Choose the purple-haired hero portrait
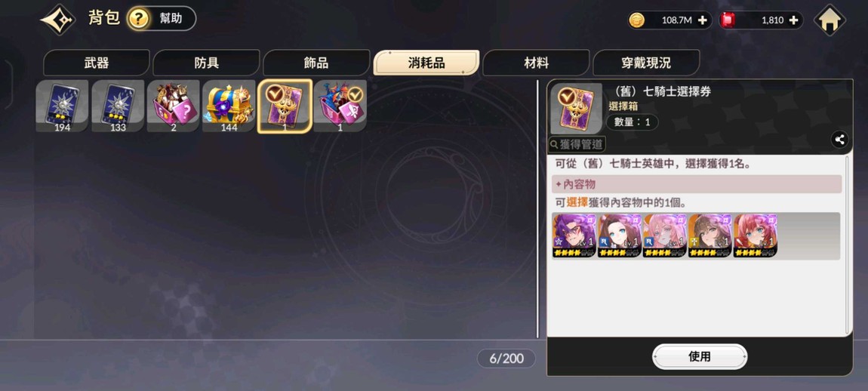This screenshot has width=868, height=391. tap(574, 236)
